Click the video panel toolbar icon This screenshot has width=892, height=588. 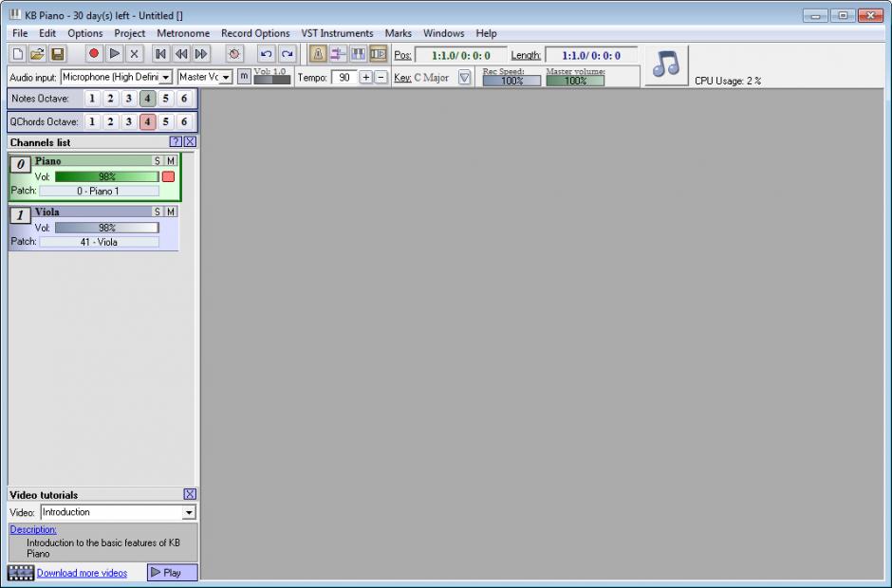point(379,54)
